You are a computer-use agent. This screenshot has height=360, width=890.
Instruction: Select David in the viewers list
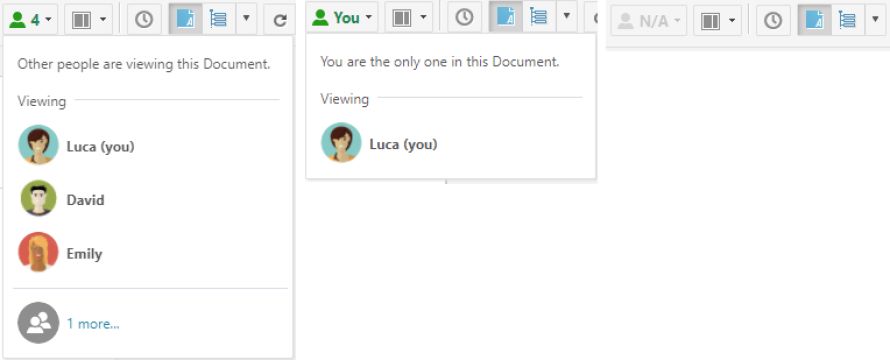click(85, 200)
